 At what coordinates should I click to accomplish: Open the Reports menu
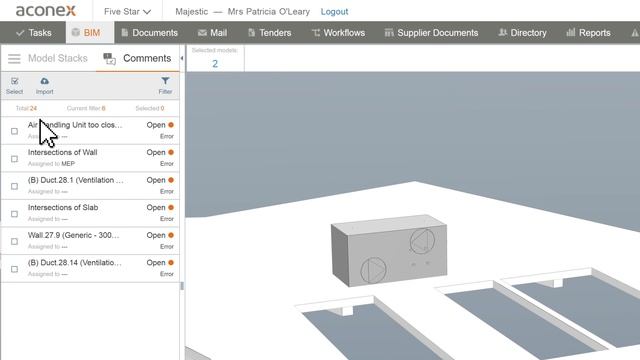tap(588, 33)
